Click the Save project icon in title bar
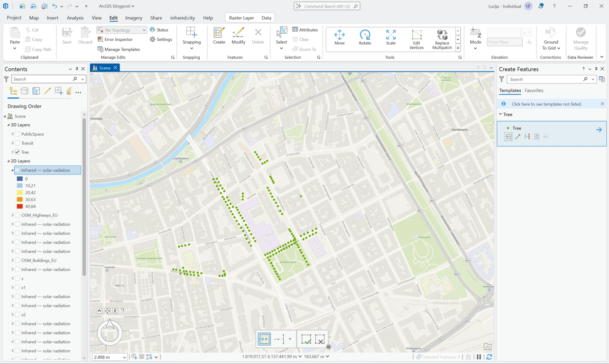 coord(44,6)
